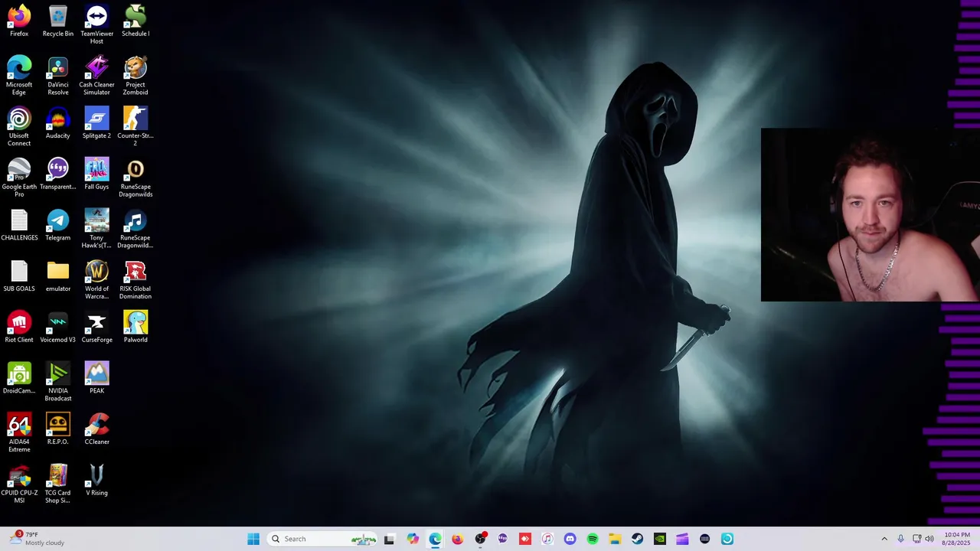Viewport: 980px width, 551px height.
Task: Switch to Microsoft Edge in the taskbar
Action: point(435,539)
